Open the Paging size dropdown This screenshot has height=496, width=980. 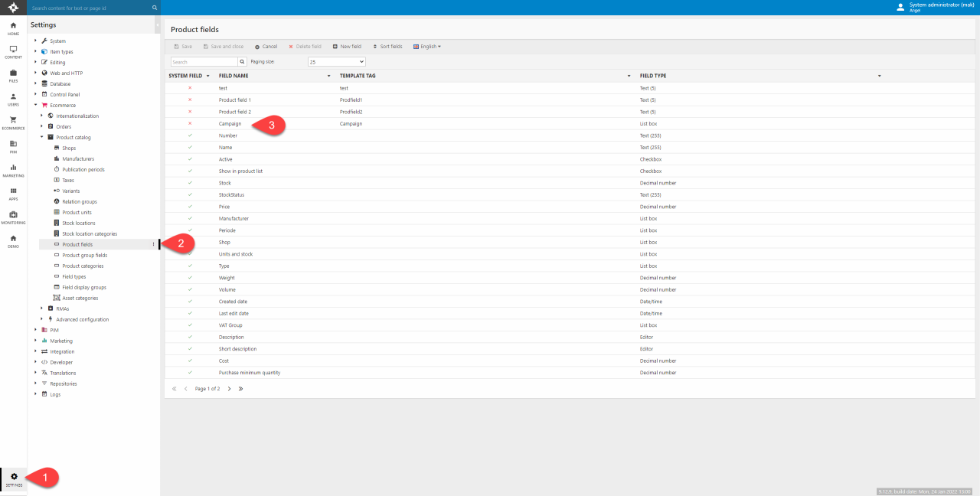tap(337, 61)
